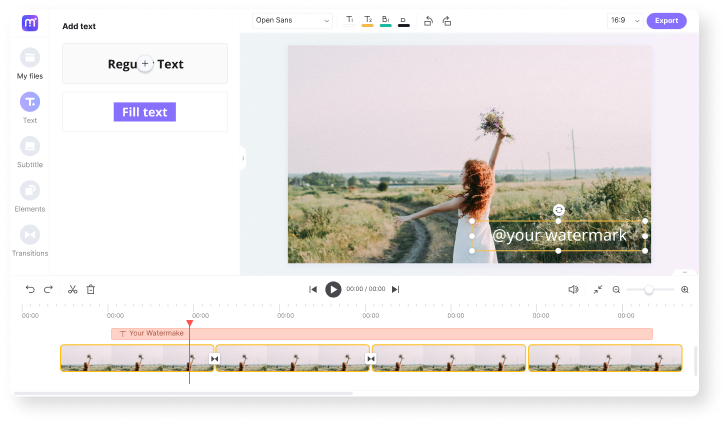The height and width of the screenshot is (424, 726).
Task: Collapse the Add text side panel
Action: click(x=242, y=158)
